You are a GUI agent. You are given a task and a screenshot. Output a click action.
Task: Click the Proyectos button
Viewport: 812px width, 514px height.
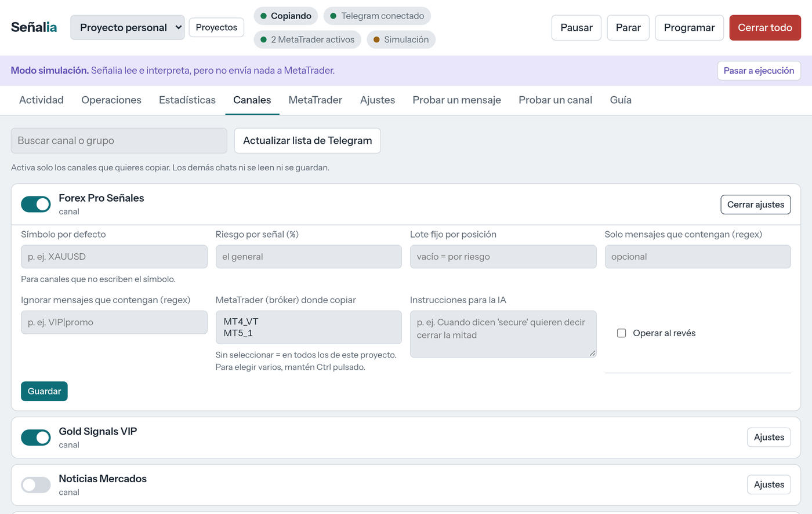click(x=216, y=27)
